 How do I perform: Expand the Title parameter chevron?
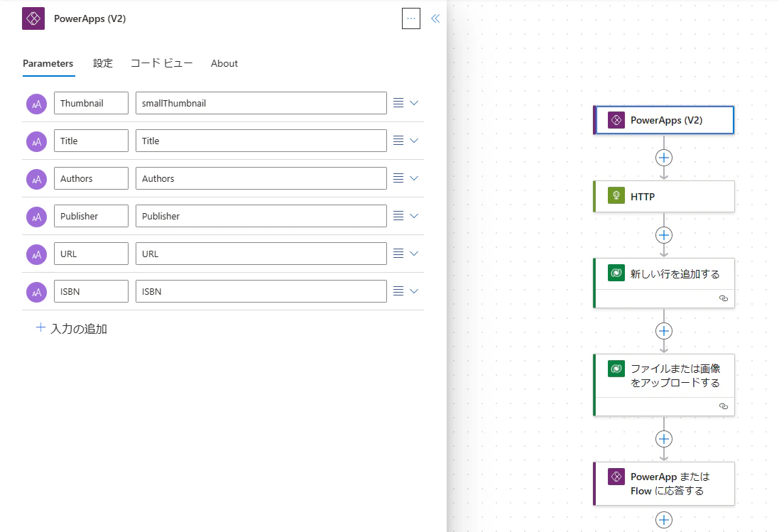tap(414, 141)
